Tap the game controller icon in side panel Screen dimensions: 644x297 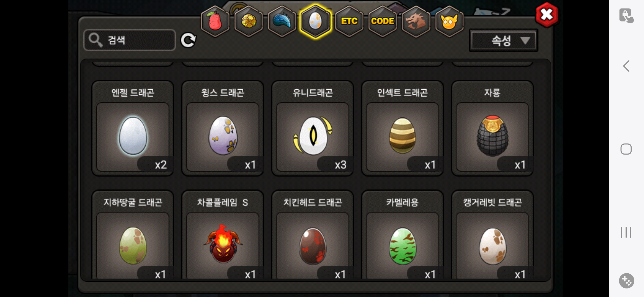[626, 281]
